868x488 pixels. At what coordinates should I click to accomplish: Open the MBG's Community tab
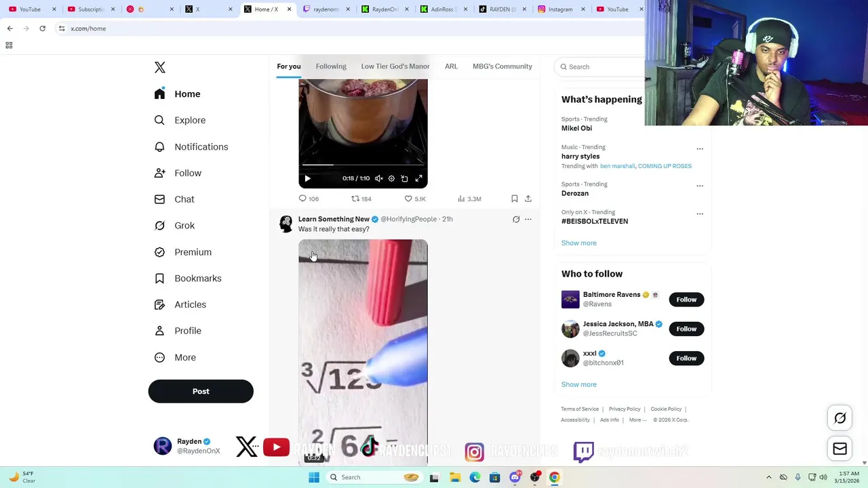[x=502, y=66]
